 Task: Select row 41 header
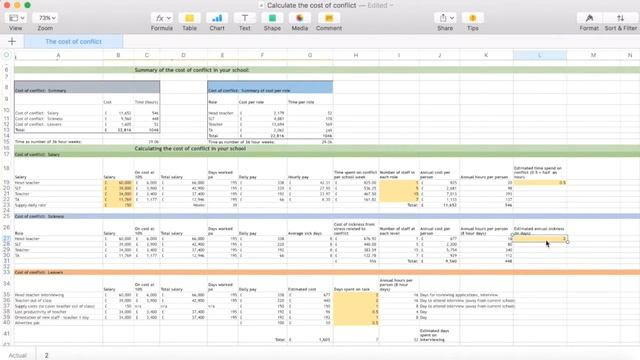7,333
